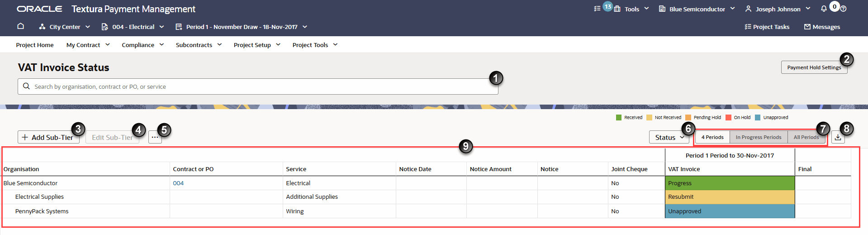Screen dimensions: 868x235
Task: Click the blue Unapproved VAT invoice cell
Action: pos(730,211)
